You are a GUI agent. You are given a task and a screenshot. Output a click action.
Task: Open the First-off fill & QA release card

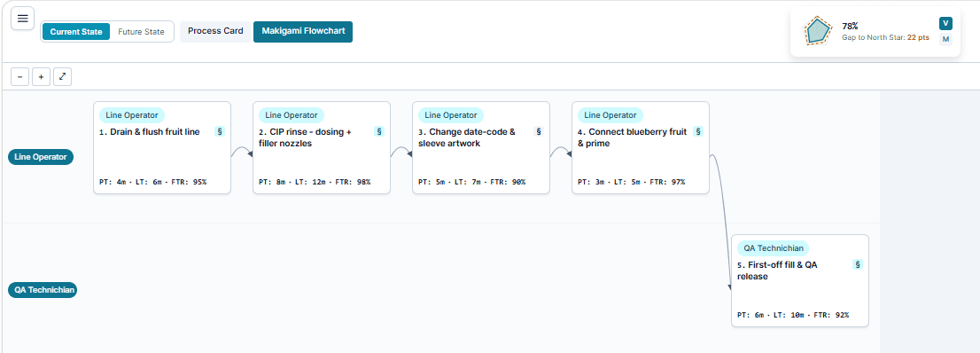pyautogui.click(x=800, y=280)
